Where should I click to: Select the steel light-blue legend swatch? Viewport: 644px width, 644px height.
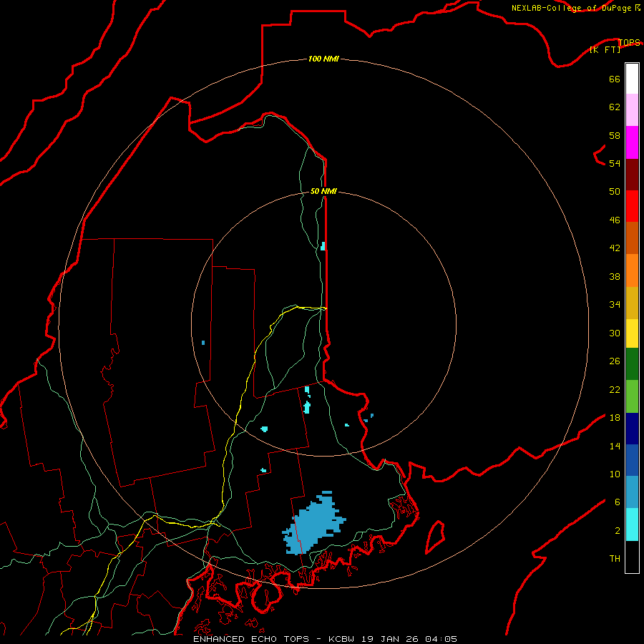pos(632,492)
